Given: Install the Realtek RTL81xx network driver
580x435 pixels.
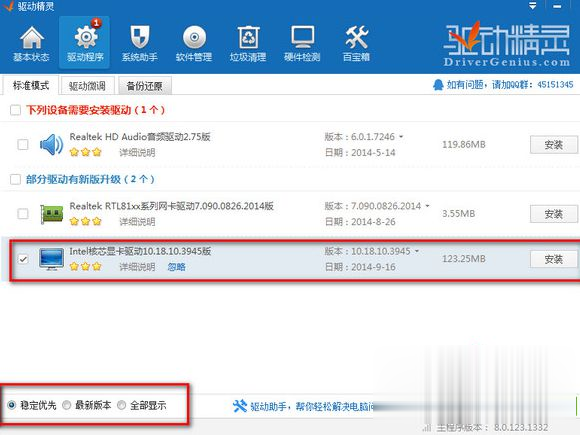Looking at the screenshot, I should coord(553,214).
